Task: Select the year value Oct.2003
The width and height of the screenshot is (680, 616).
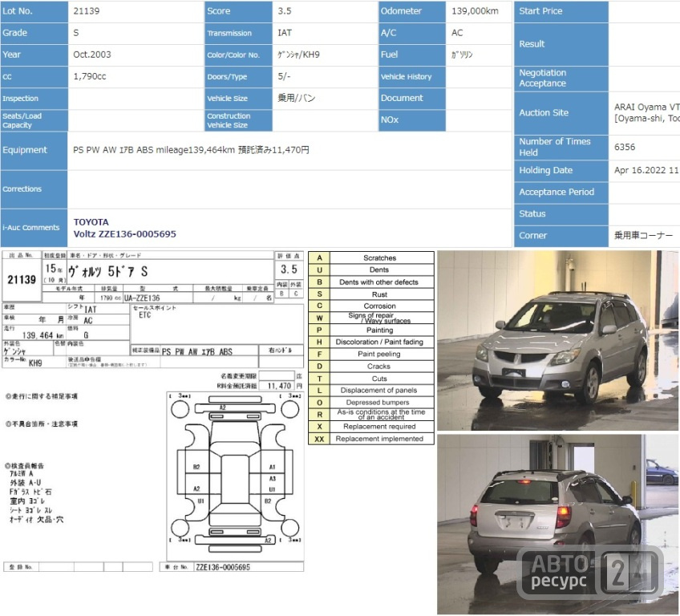Action: tap(92, 55)
